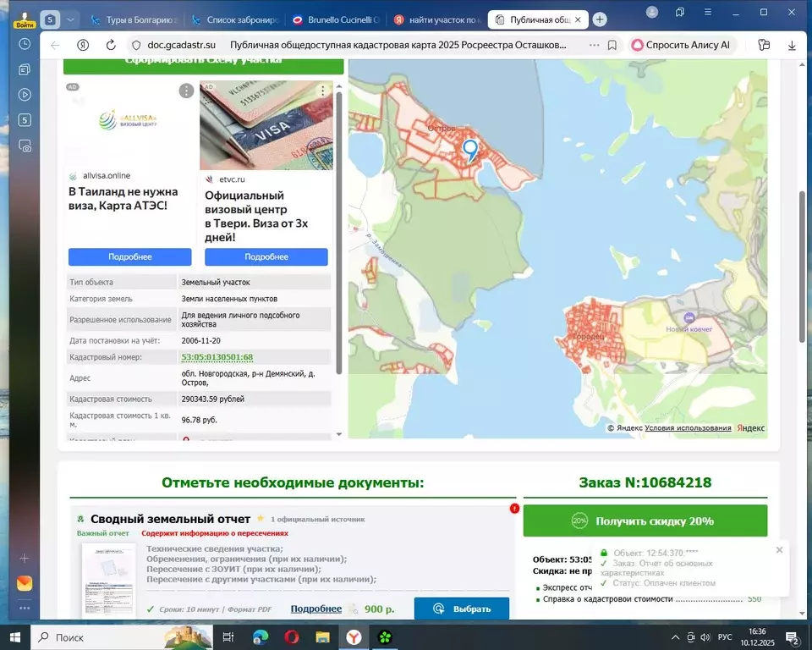Expand the tab group dropdown arrow

tap(72, 19)
